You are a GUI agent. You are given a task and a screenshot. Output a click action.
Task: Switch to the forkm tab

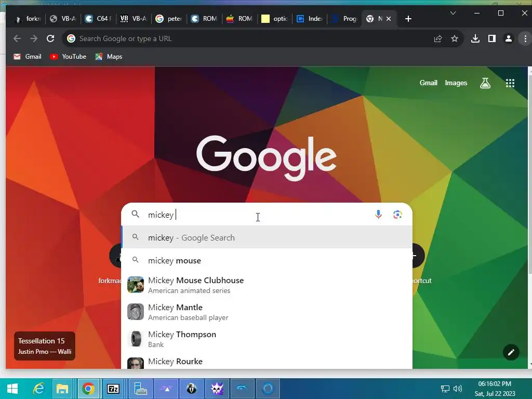(x=28, y=19)
